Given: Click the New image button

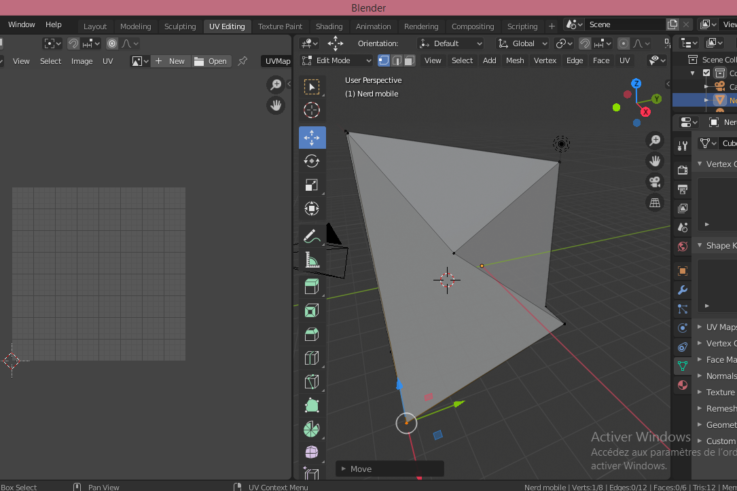Looking at the screenshot, I should tap(169, 61).
